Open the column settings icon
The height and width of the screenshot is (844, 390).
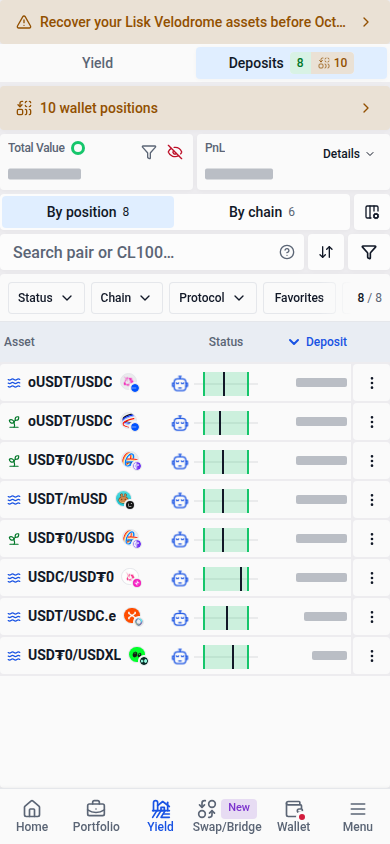click(372, 212)
